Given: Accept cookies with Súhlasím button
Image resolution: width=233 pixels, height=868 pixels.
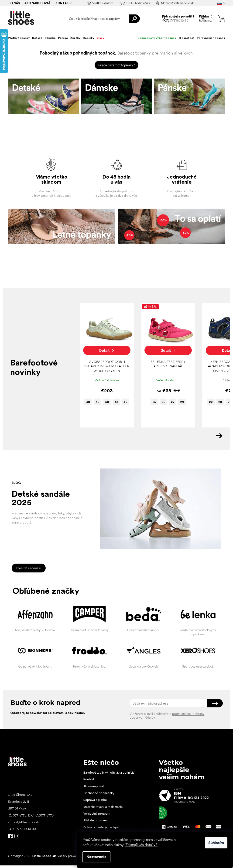Looking at the screenshot, I should coord(216,842).
